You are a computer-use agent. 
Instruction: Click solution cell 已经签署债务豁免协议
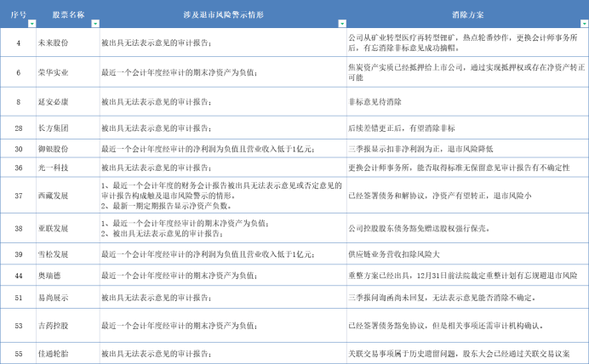[467, 326]
